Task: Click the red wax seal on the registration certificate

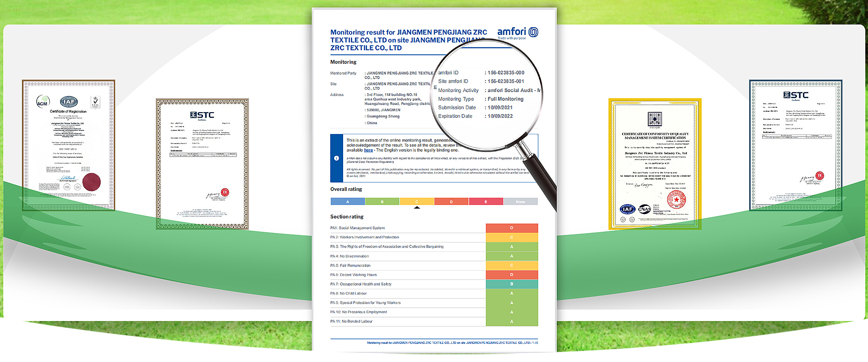Action: pos(91,182)
